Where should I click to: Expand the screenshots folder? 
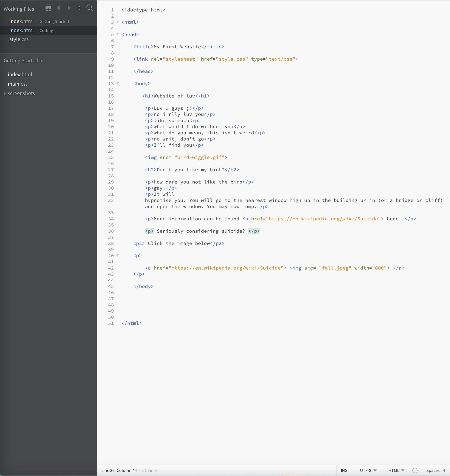[5, 94]
